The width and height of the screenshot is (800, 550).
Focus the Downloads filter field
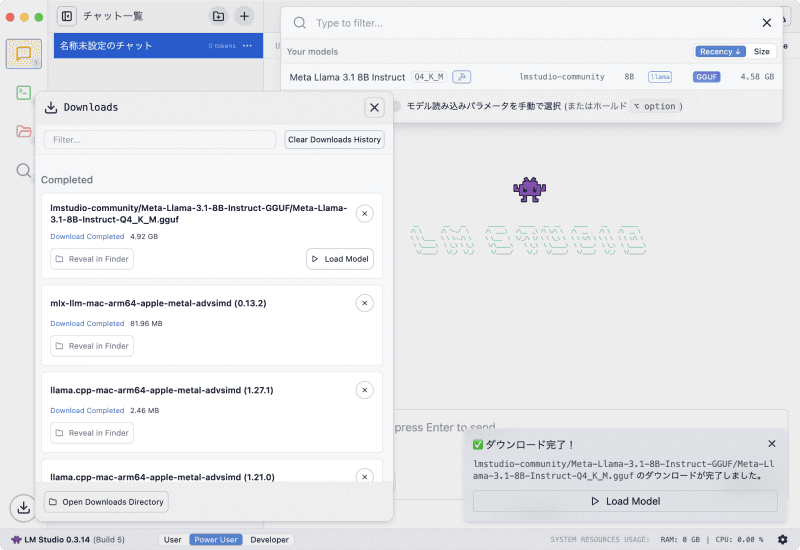point(160,140)
